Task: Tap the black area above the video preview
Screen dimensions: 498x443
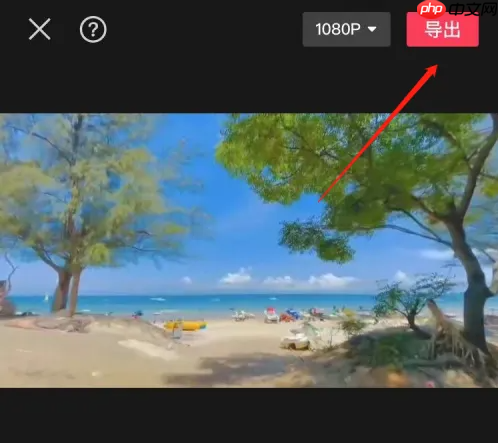Action: tap(249, 80)
